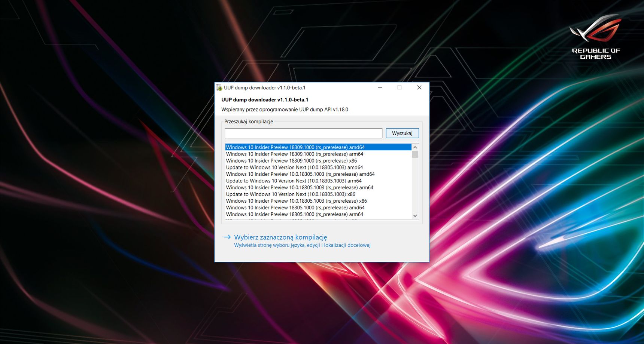644x344 pixels.
Task: Select Windows 10 Insider Preview 18305.1000 arm64
Action: coord(318,215)
